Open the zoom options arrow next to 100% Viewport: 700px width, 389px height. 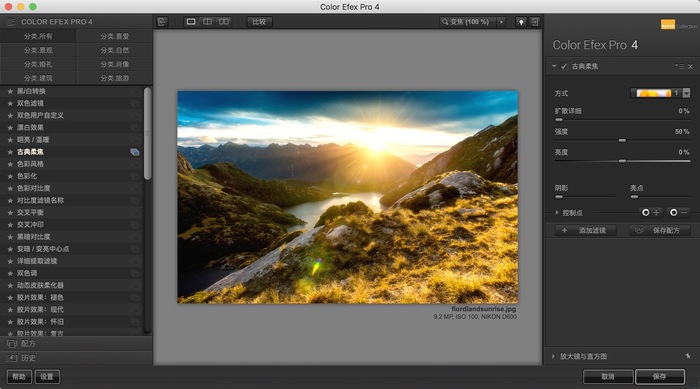pos(501,21)
